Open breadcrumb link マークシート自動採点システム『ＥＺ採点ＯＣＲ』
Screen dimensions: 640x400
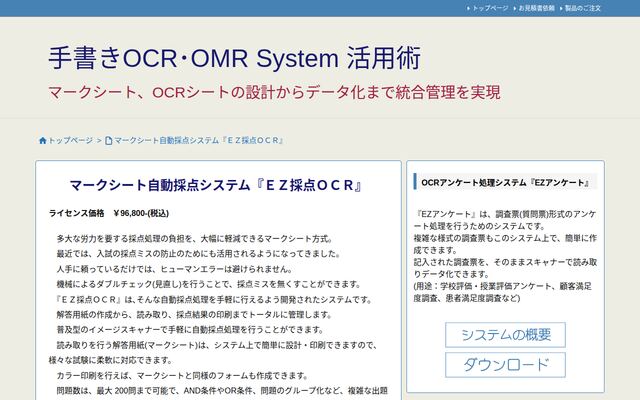(x=198, y=140)
